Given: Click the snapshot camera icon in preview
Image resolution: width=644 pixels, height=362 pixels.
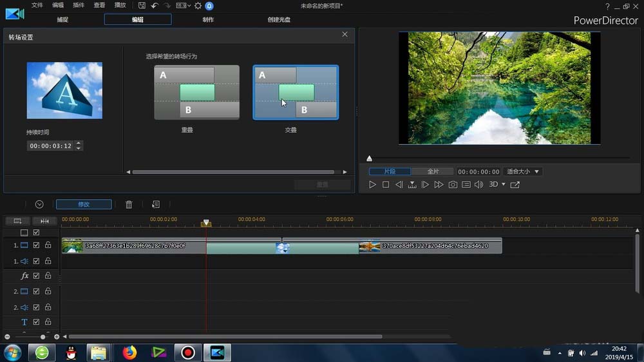Looking at the screenshot, I should click(453, 184).
